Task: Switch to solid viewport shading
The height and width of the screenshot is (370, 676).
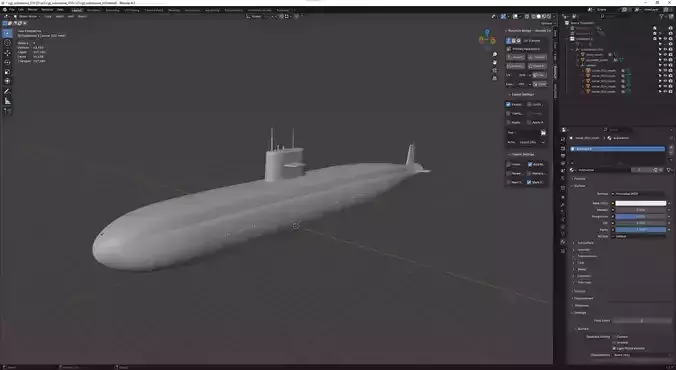Action: [x=538, y=16]
